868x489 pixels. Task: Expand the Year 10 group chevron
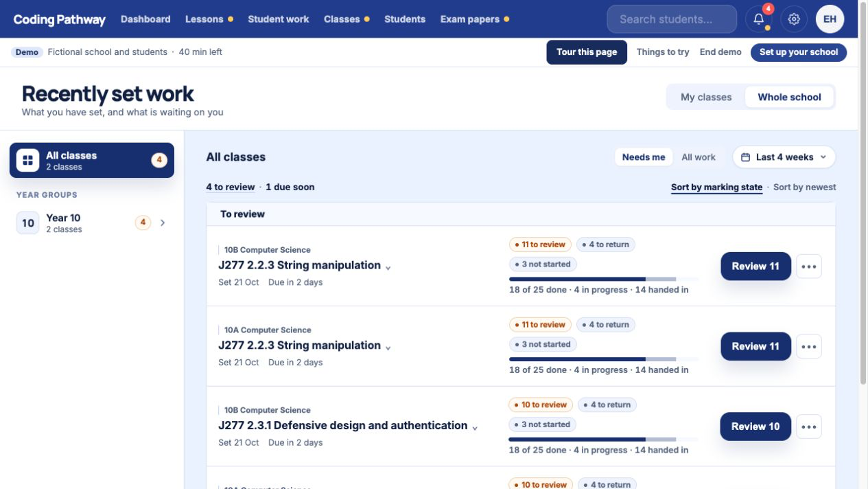[163, 223]
